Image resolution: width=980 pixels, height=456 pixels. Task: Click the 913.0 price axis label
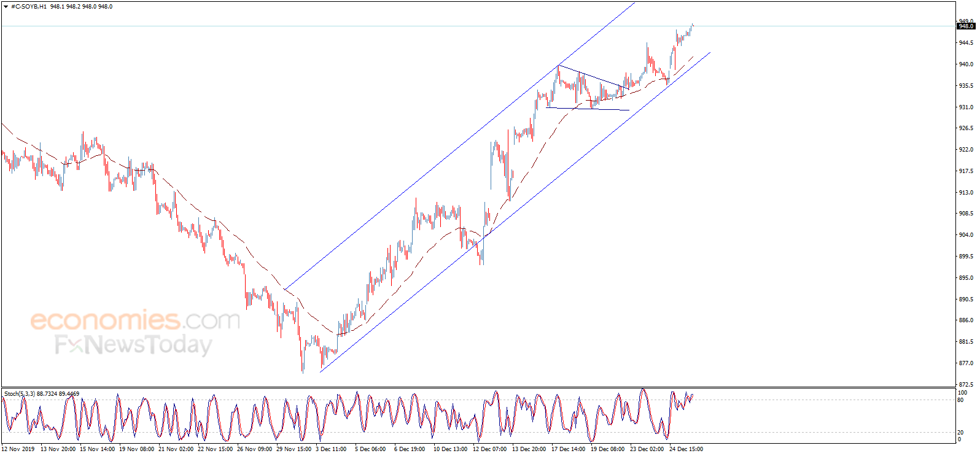(966, 193)
